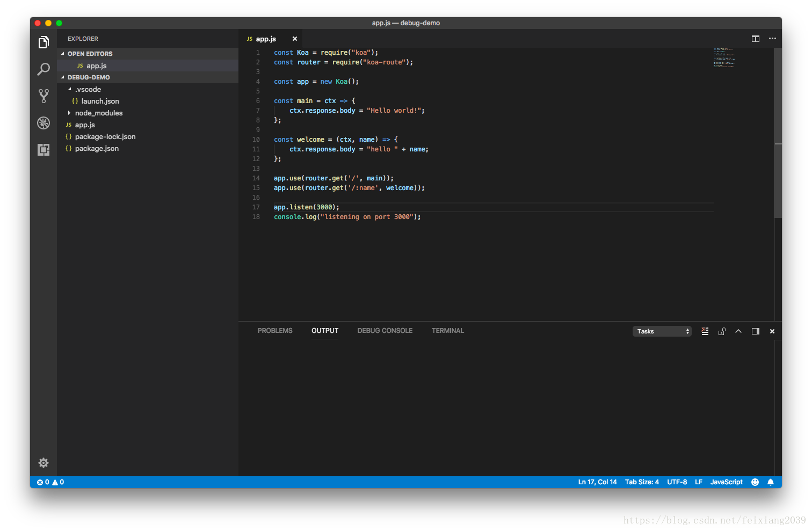This screenshot has height=531, width=812.
Task: Split the editor with the split icon
Action: [x=755, y=39]
